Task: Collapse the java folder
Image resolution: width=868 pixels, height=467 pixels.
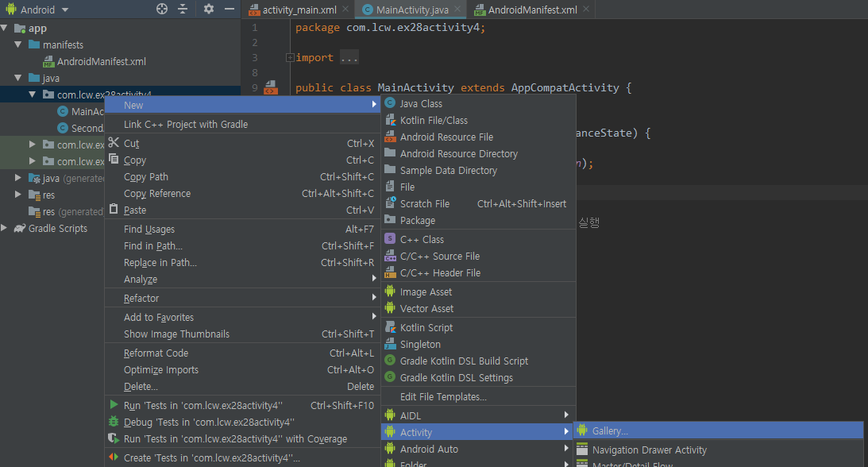Action: click(18, 78)
